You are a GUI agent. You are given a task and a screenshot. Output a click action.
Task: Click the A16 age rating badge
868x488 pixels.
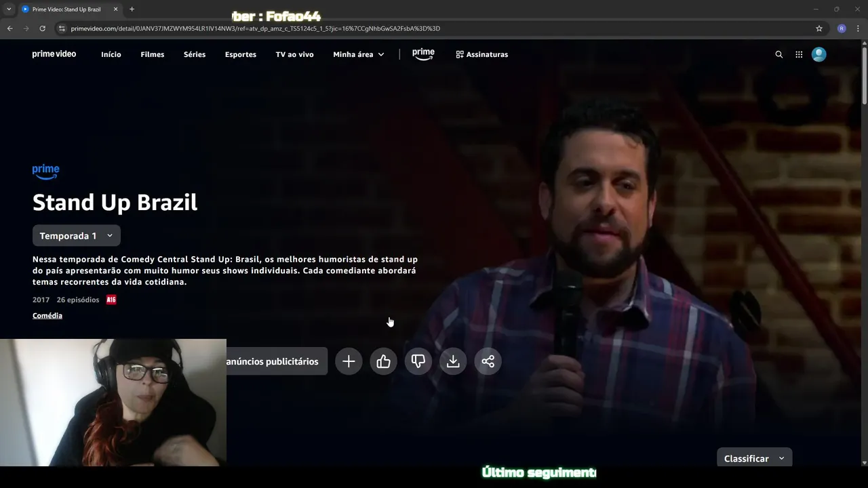pyautogui.click(x=111, y=300)
